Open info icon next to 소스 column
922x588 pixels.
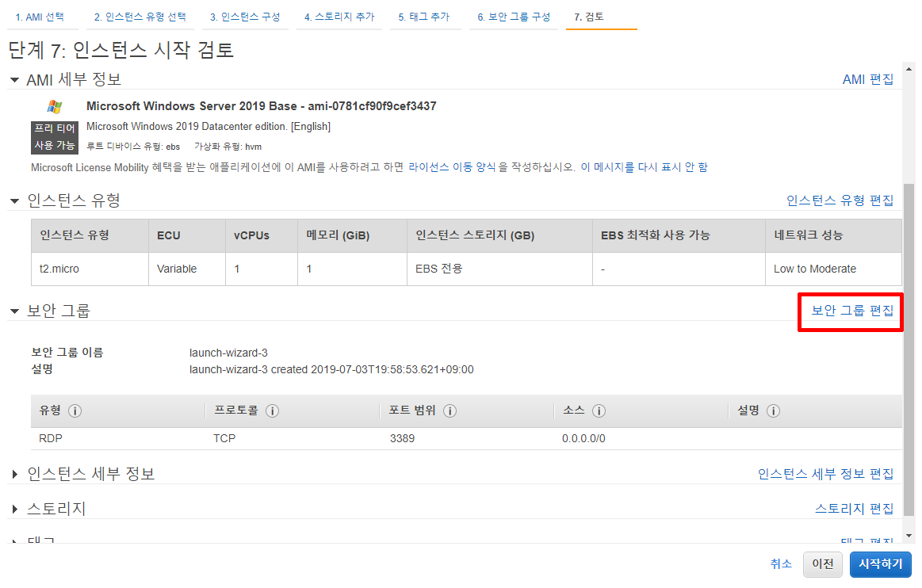click(599, 411)
